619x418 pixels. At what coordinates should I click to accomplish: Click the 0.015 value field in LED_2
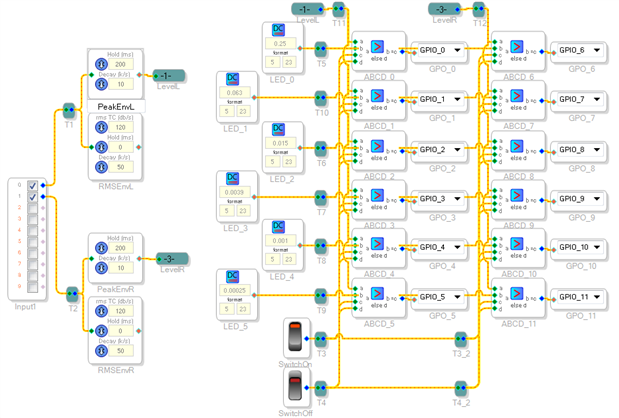(280, 143)
